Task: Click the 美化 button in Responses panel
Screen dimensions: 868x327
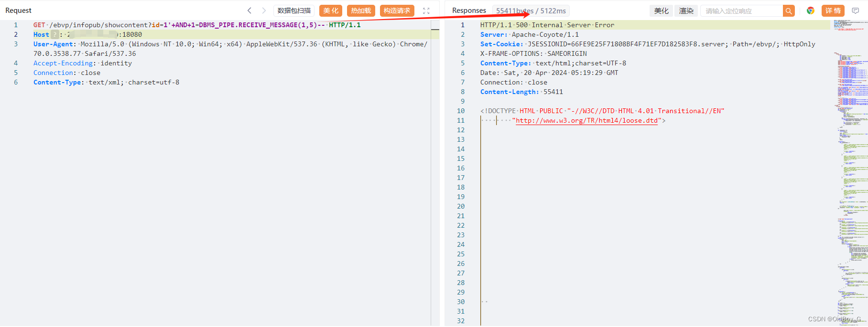Action: [662, 11]
